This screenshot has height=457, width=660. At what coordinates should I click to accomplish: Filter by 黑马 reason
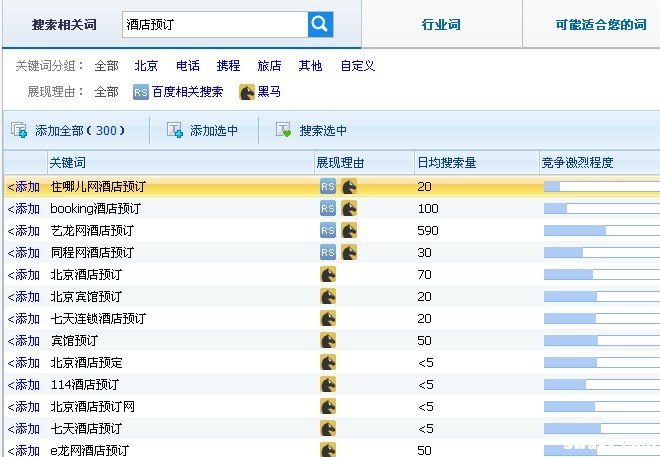coord(269,92)
